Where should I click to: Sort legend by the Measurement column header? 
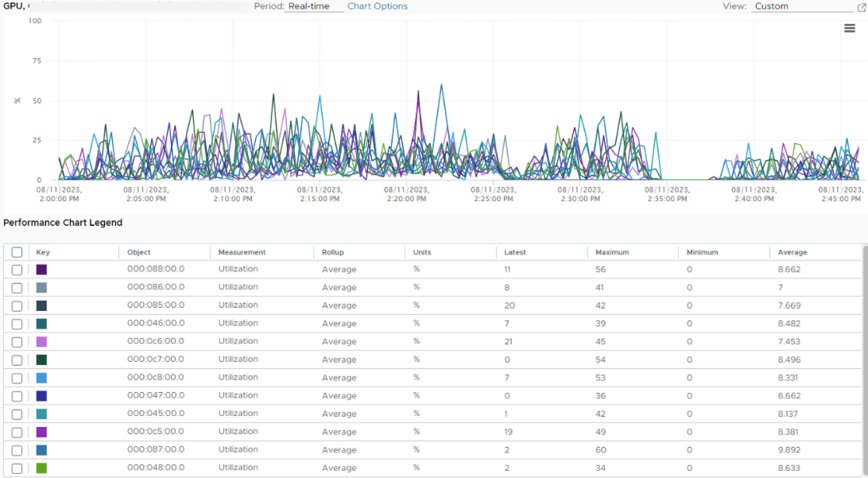coord(242,252)
